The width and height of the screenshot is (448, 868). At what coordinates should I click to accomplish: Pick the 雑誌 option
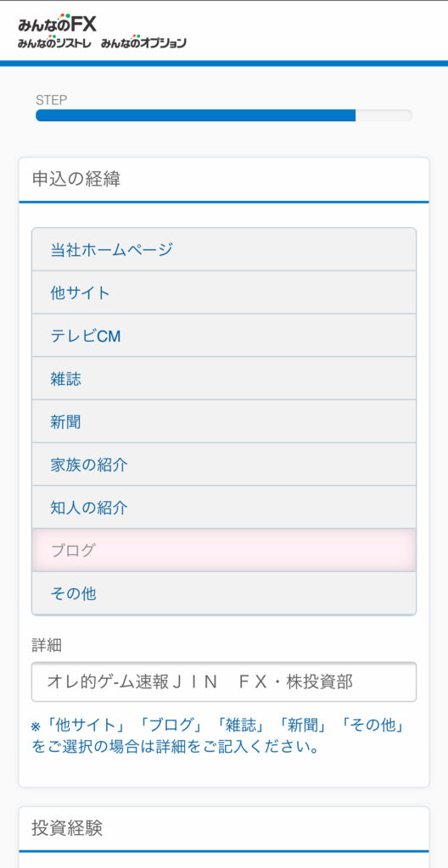pyautogui.click(x=224, y=379)
